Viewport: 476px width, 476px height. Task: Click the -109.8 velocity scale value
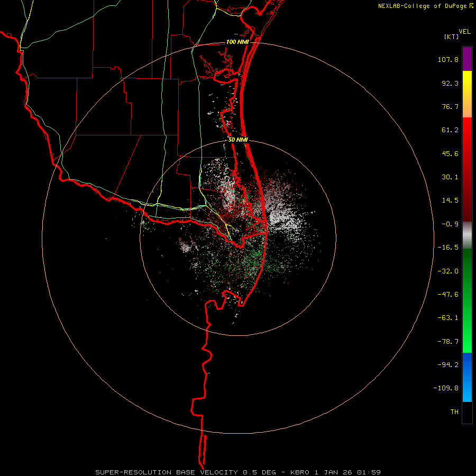446,388
